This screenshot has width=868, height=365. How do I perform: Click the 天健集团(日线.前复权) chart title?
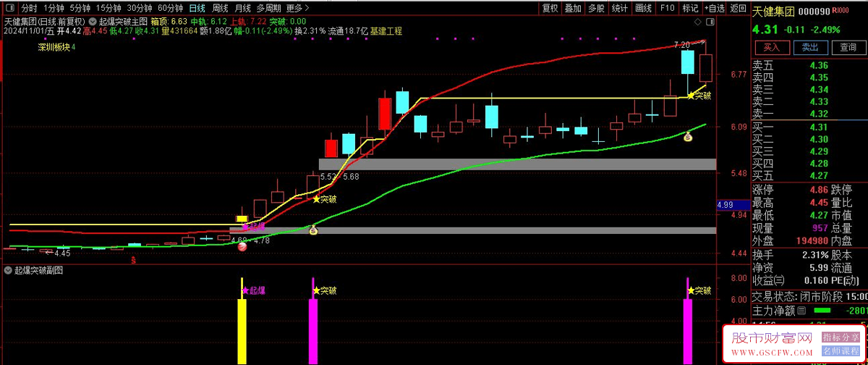point(45,21)
